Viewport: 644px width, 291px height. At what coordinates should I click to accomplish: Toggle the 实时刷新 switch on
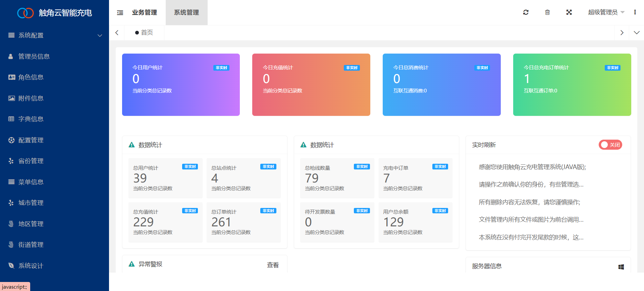(x=610, y=145)
